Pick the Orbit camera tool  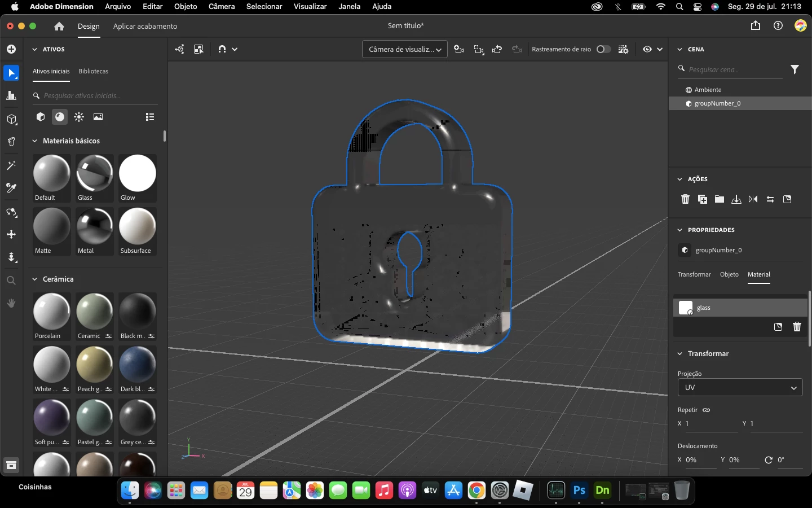[x=11, y=212]
